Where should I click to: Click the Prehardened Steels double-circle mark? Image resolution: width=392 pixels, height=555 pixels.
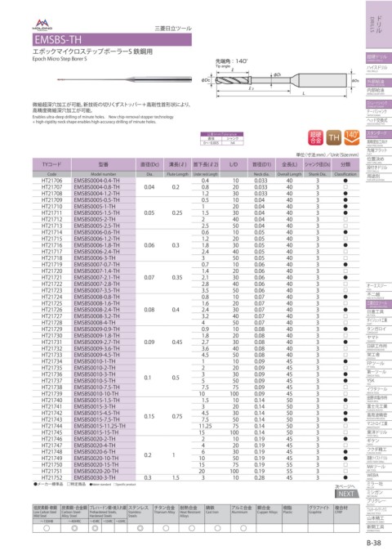point(95,528)
